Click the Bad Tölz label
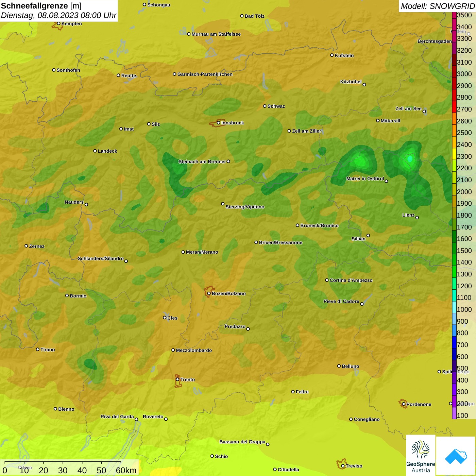 coord(254,16)
